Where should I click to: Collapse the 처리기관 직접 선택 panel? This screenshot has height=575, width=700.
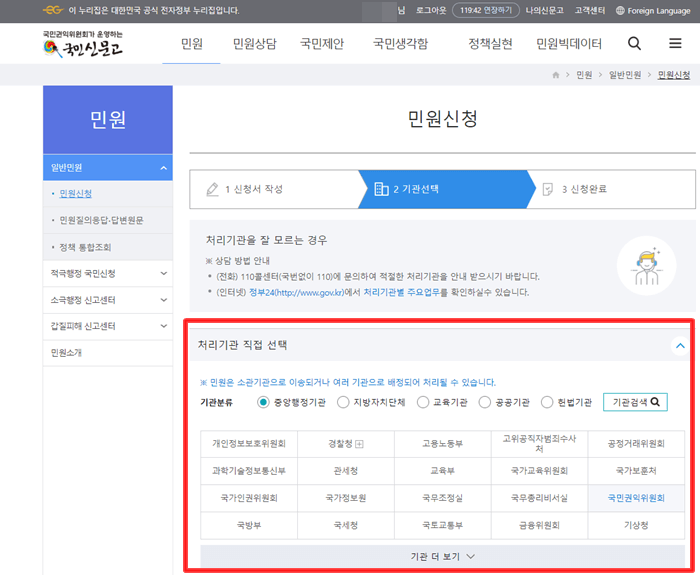680,346
